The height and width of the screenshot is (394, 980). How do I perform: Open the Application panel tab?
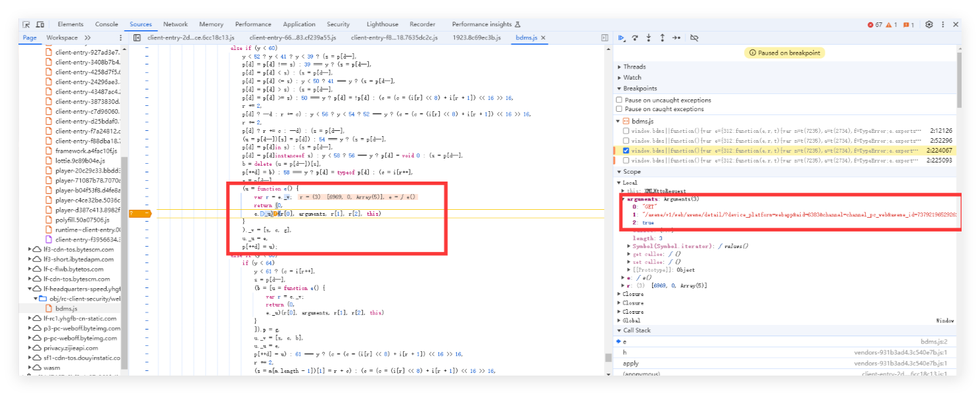click(x=299, y=24)
